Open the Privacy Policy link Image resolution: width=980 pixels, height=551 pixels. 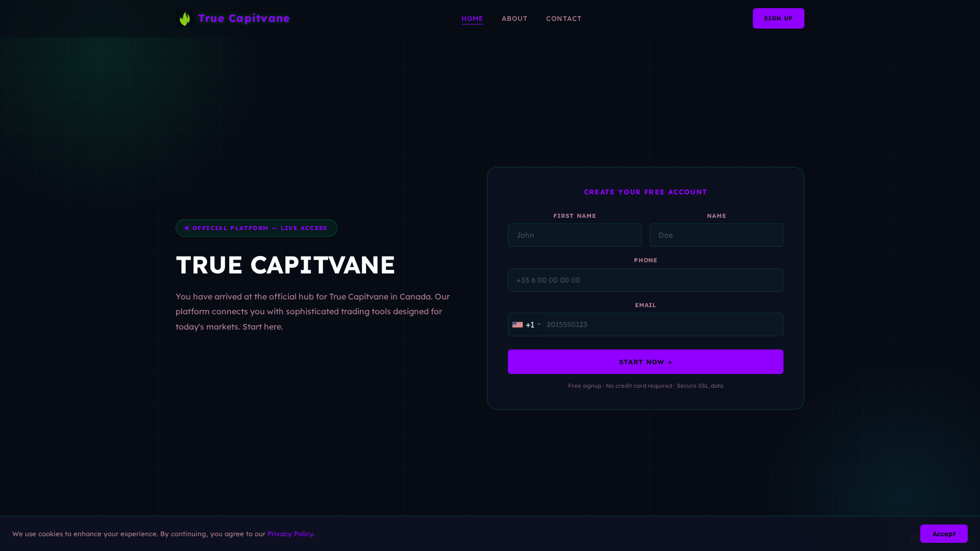290,534
